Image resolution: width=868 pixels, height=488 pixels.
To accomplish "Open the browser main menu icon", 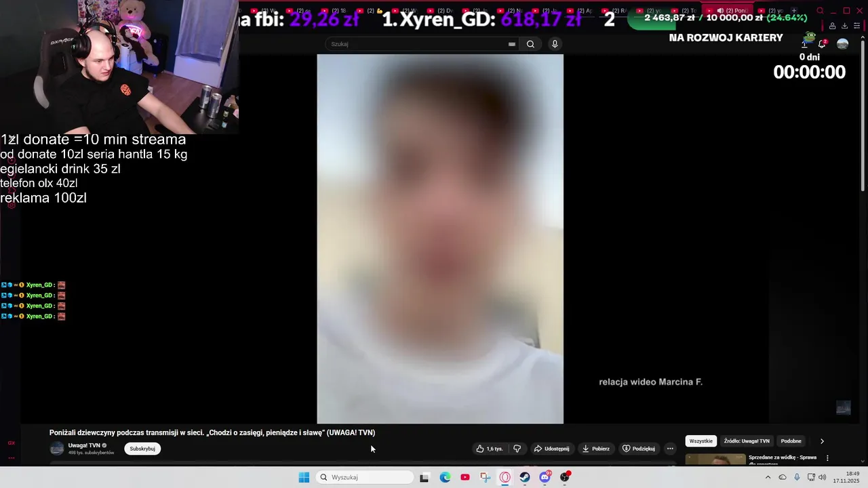I will [x=856, y=26].
